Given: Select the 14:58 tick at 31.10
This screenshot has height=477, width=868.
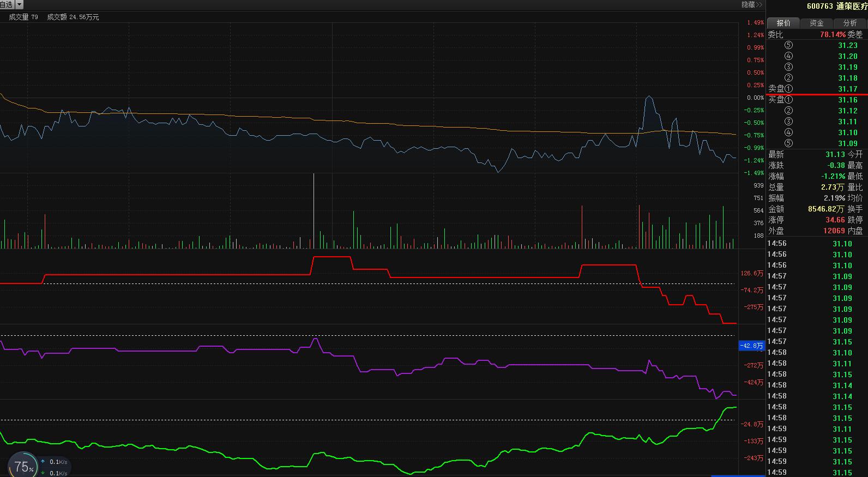Looking at the screenshot, I should point(810,353).
